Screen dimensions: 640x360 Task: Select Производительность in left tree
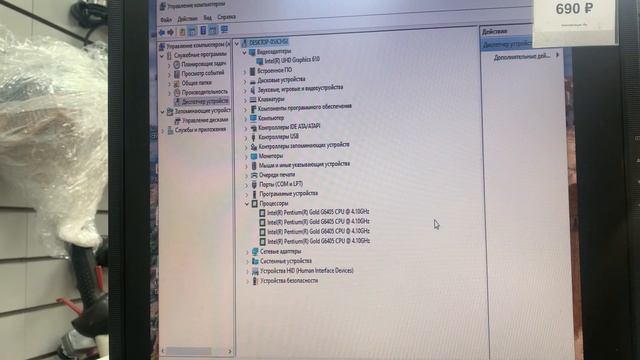(x=204, y=92)
